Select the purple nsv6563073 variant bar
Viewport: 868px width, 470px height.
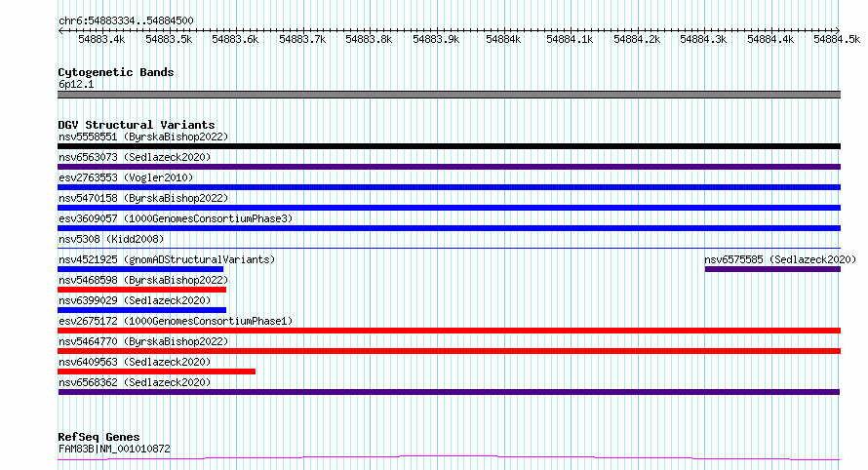tap(449, 167)
